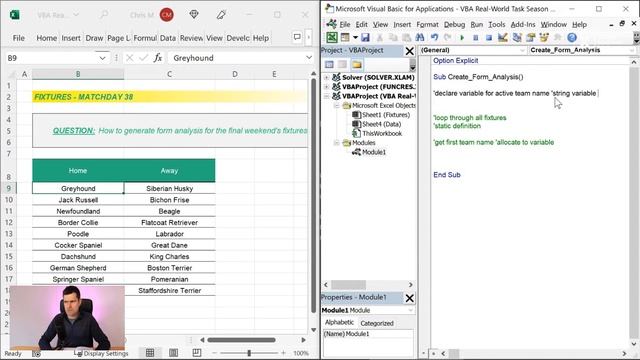Undo last action in VBA editor
Screen dimensions: 640x360
[434, 38]
